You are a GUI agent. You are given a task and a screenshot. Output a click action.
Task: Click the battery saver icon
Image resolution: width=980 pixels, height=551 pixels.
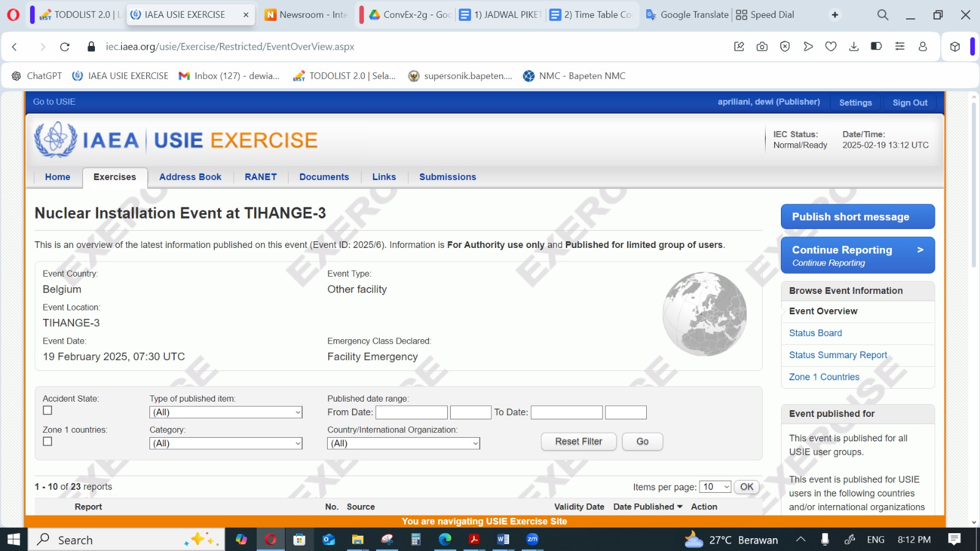pyautogui.click(x=876, y=47)
